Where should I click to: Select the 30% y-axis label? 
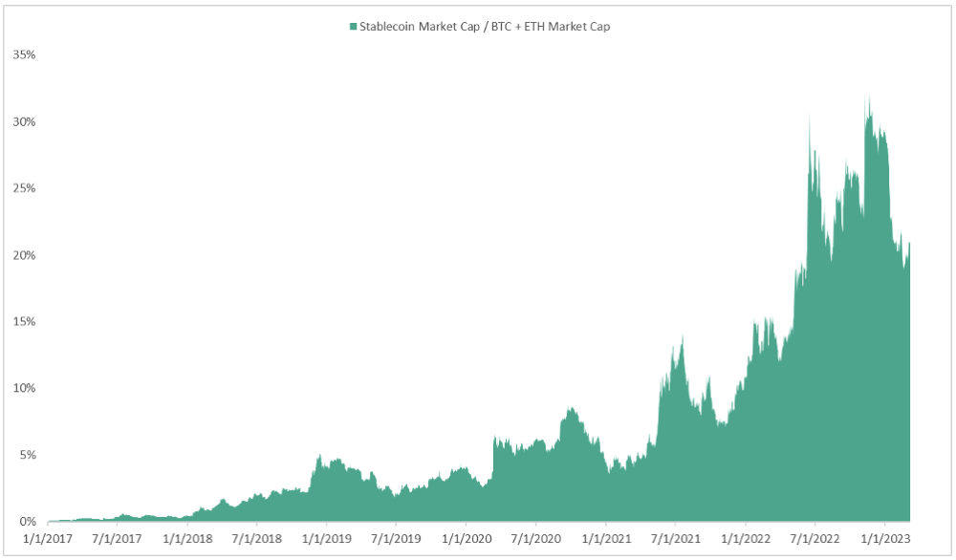24,121
